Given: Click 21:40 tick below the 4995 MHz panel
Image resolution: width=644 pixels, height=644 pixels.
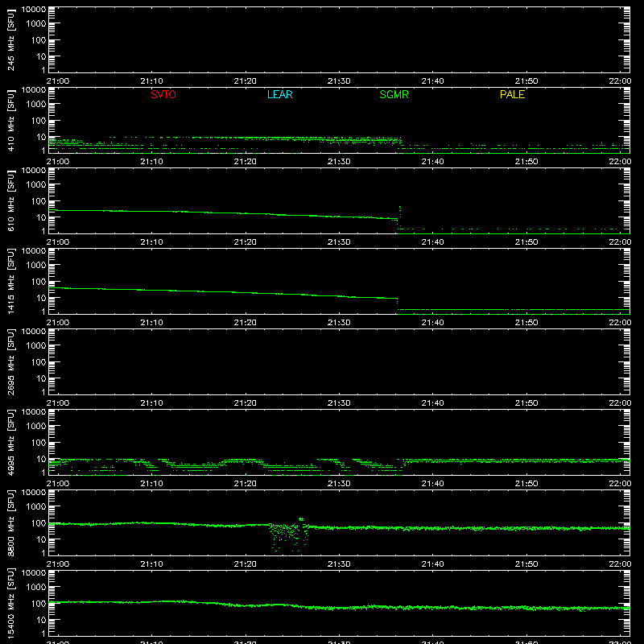Looking at the screenshot, I should point(432,484).
